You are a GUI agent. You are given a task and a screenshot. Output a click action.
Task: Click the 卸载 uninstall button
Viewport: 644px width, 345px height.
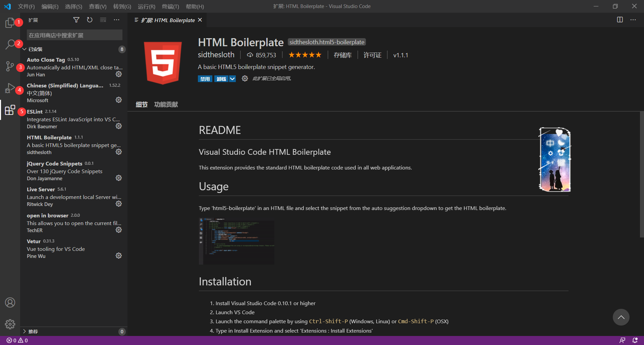tap(221, 79)
